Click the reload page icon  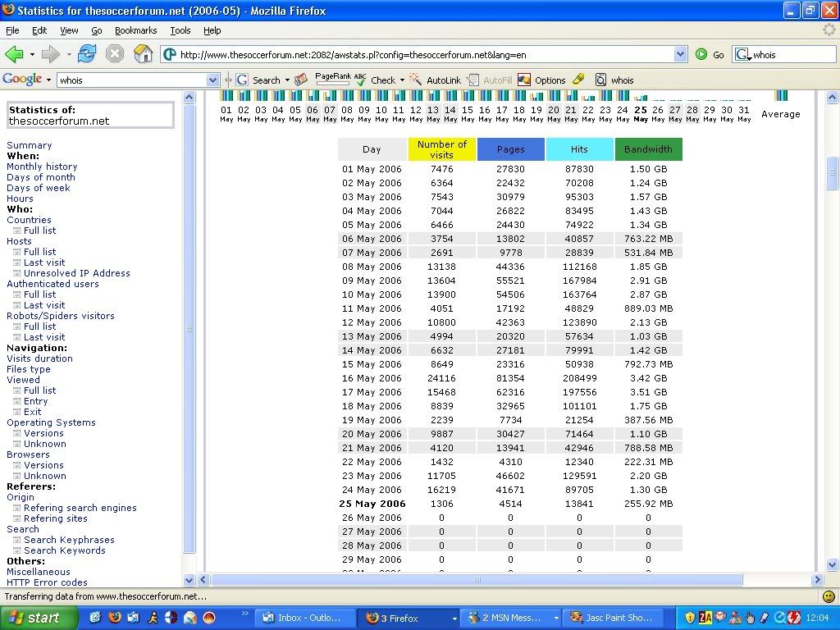coord(87,55)
